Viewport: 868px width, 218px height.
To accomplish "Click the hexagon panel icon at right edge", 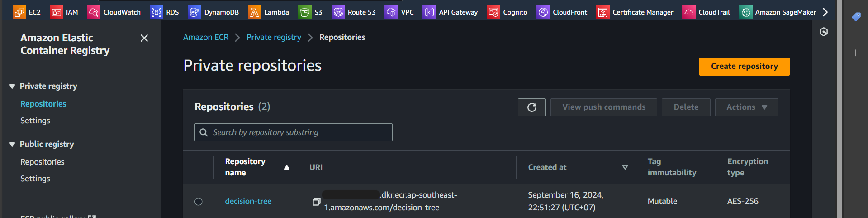I will (824, 32).
